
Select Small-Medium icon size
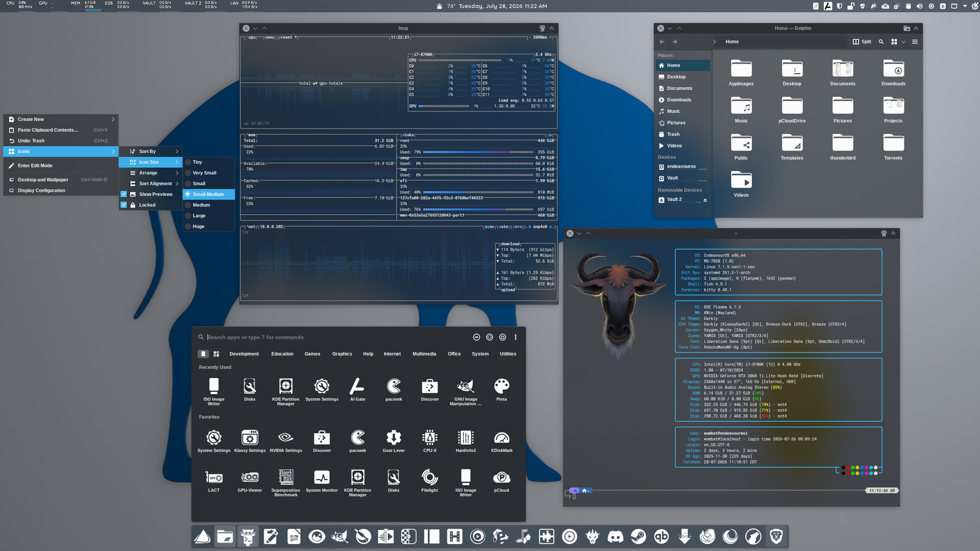tap(209, 194)
